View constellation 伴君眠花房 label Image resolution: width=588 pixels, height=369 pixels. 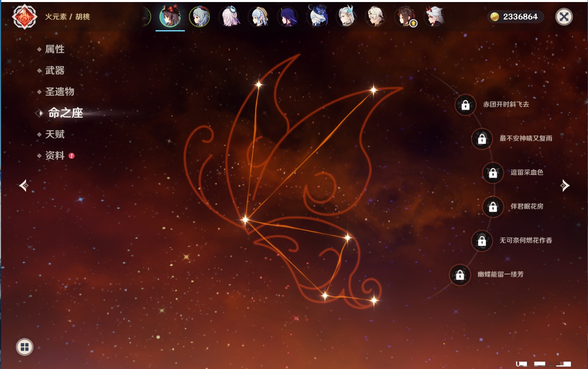pyautogui.click(x=527, y=206)
